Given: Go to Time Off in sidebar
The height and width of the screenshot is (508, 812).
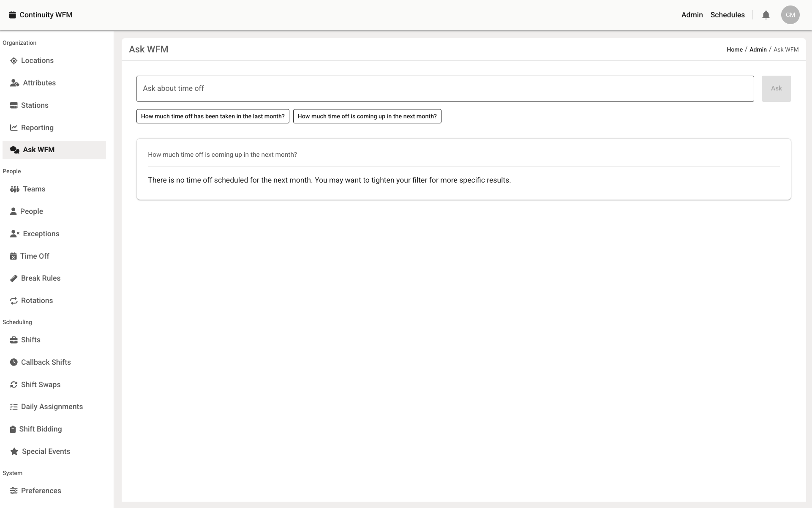Looking at the screenshot, I should click(35, 256).
